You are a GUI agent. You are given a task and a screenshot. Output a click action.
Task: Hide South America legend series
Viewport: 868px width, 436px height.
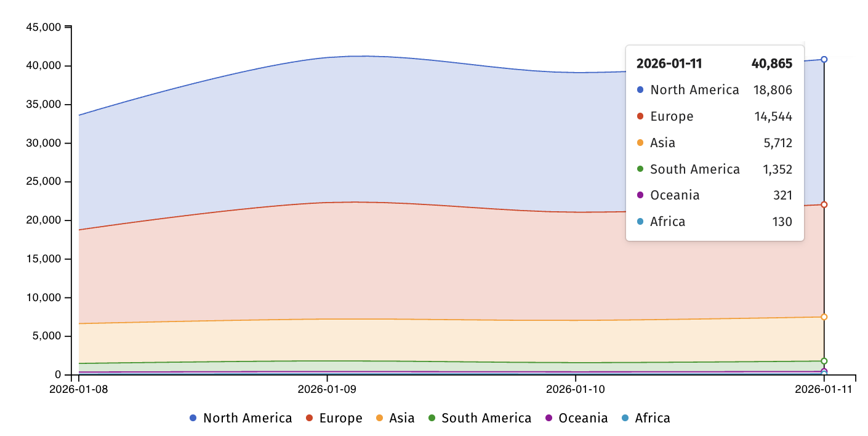479,418
